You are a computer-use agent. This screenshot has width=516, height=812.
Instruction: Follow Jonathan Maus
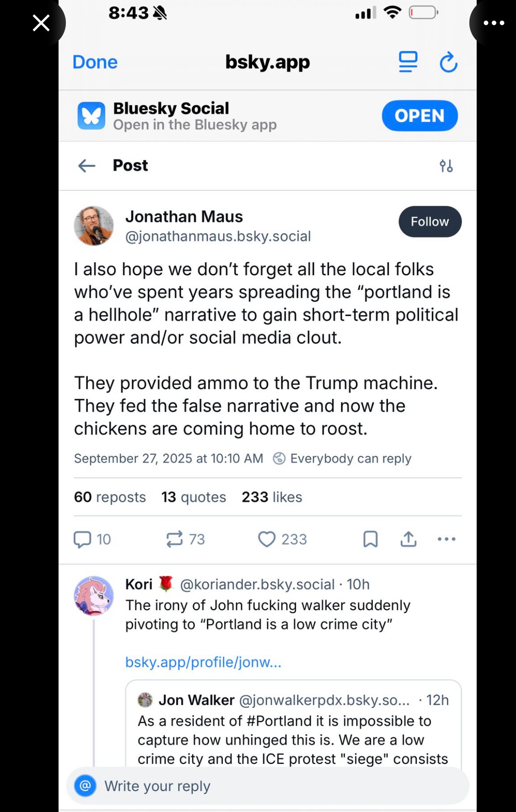430,222
